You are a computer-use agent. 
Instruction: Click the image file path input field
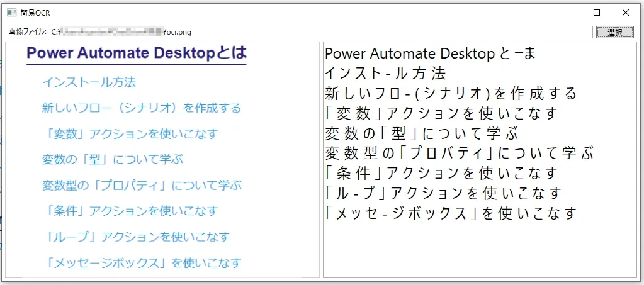[321, 32]
